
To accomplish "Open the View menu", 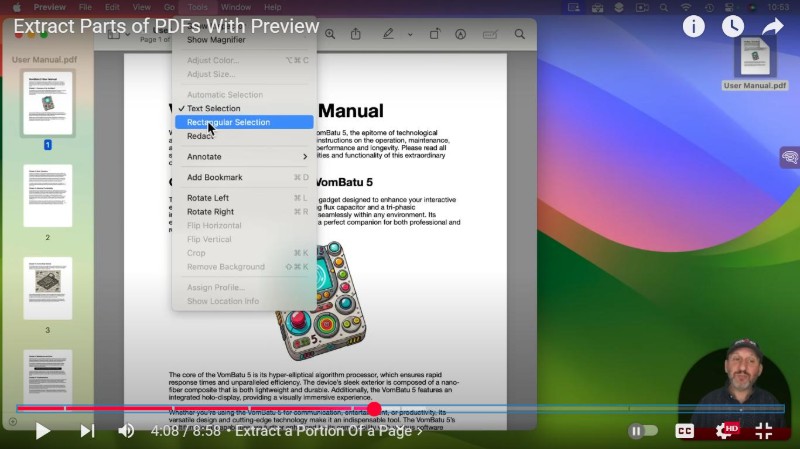I will [x=141, y=7].
